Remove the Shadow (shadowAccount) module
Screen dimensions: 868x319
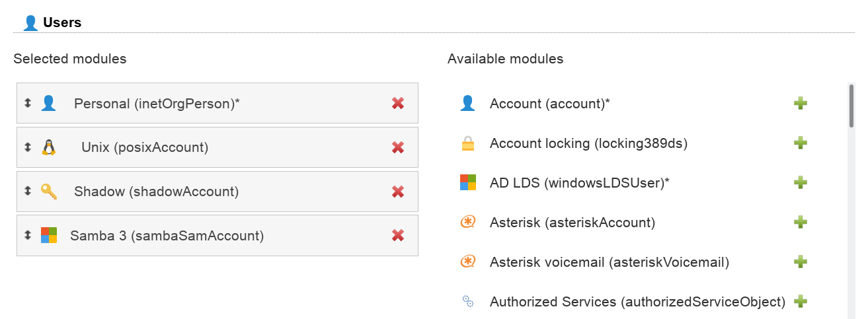click(x=398, y=192)
